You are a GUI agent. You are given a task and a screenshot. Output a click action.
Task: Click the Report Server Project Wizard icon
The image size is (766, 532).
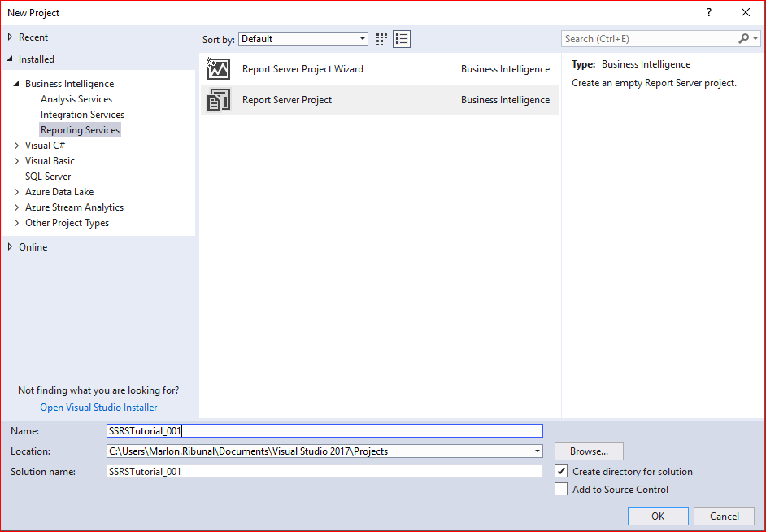(x=219, y=69)
